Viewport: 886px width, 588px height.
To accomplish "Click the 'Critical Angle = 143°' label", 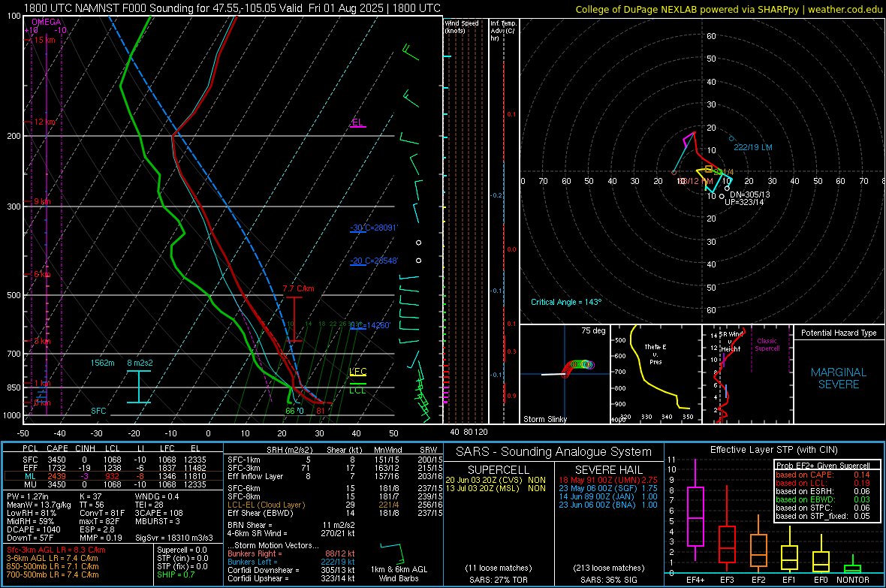I will tap(566, 302).
